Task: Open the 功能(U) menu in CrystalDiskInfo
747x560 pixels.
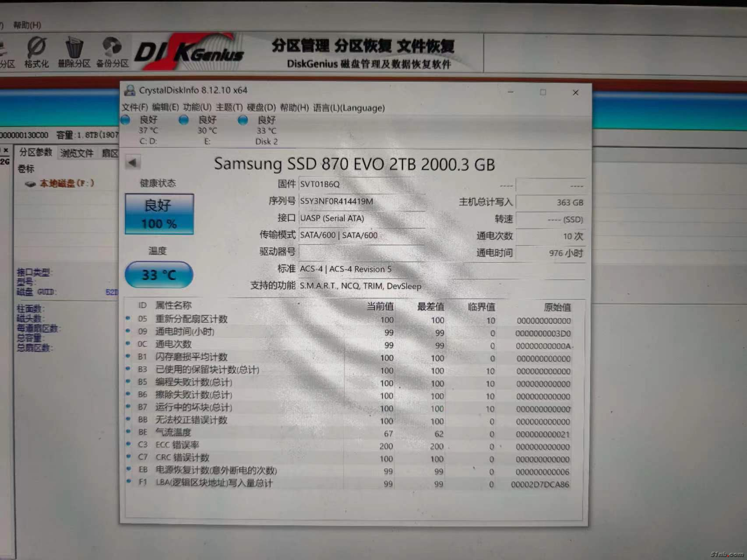Action: coord(197,107)
